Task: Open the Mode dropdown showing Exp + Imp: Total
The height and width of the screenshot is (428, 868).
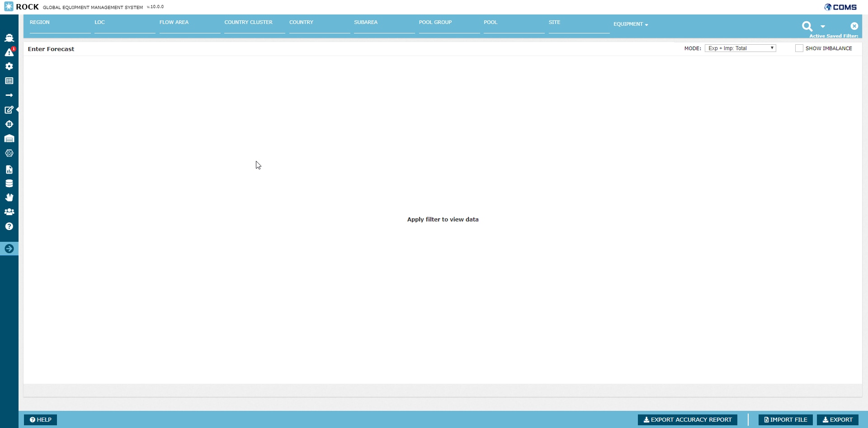Action: point(740,48)
